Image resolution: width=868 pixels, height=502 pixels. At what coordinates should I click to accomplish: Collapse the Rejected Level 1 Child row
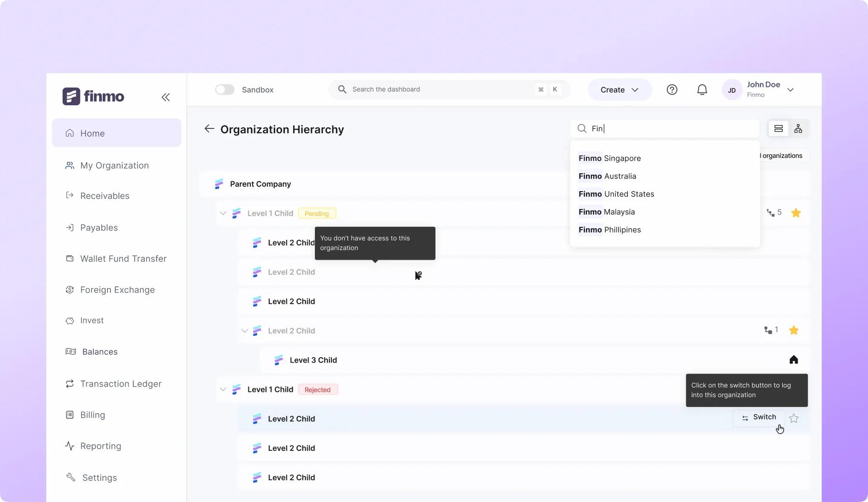tap(223, 390)
